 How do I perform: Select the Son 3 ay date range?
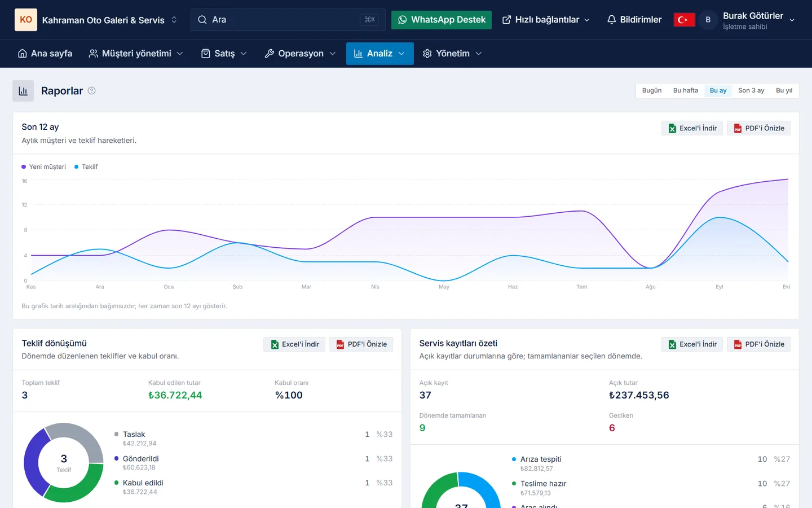coord(751,91)
